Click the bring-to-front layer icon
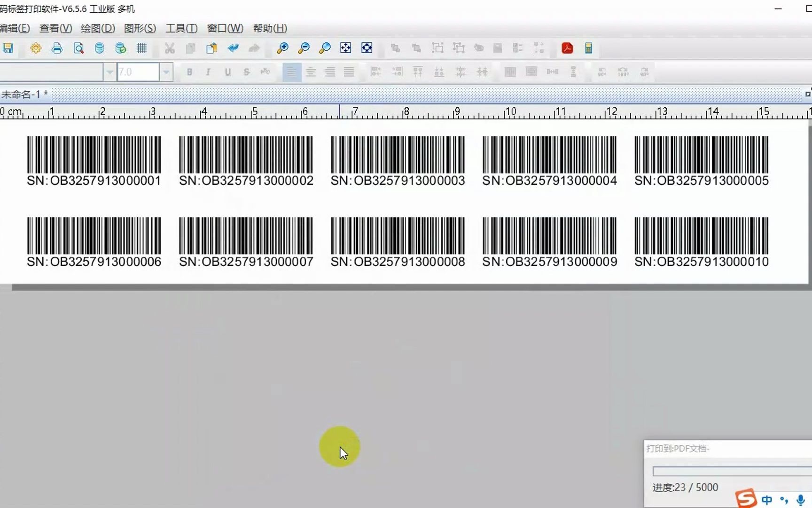This screenshot has height=508, width=812. (395, 48)
